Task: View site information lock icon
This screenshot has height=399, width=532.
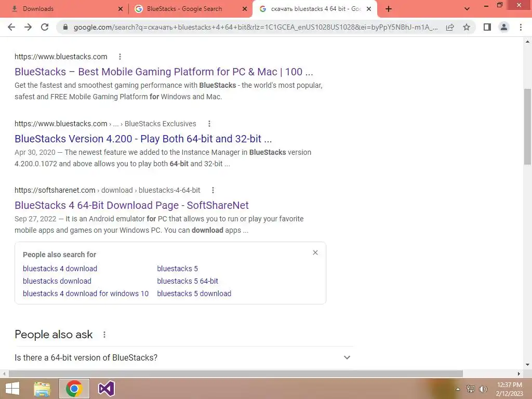Action: click(x=65, y=27)
